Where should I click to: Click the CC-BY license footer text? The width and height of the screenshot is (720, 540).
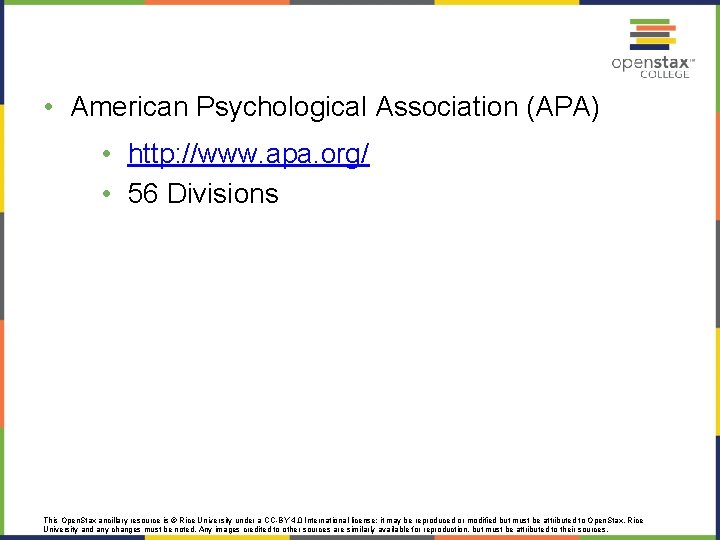[x=343, y=524]
